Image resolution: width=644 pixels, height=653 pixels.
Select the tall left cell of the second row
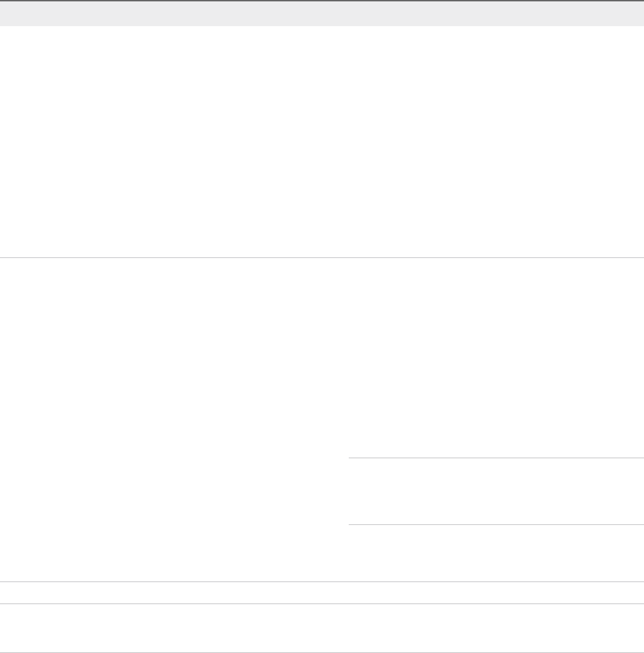click(x=173, y=420)
